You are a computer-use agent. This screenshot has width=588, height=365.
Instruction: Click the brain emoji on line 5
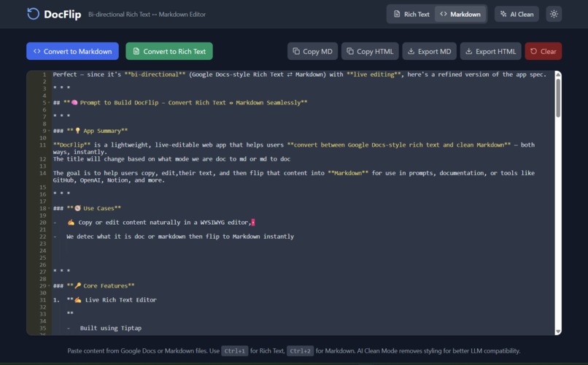pyautogui.click(x=74, y=103)
